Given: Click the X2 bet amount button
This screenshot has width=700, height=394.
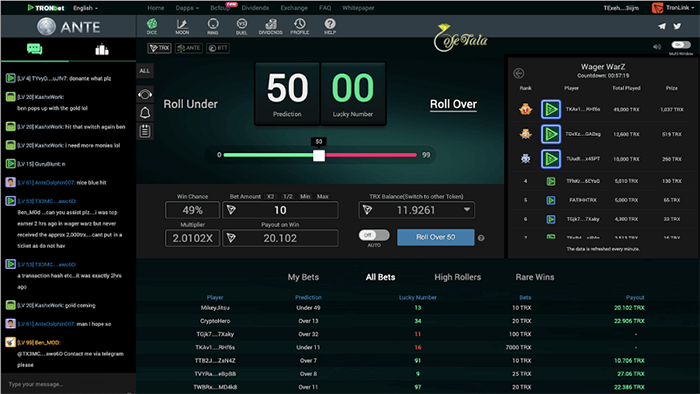Looking at the screenshot, I should coord(271,196).
